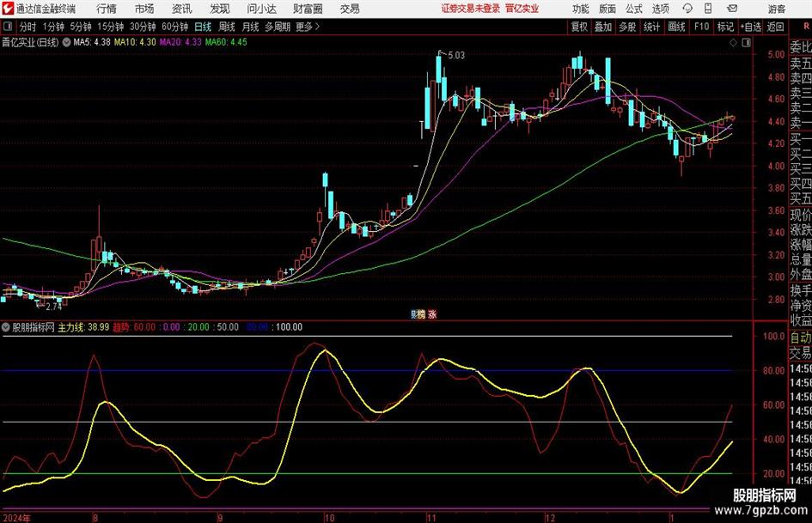Switch to 1分钟 period
The height and width of the screenshot is (523, 812).
(x=53, y=27)
